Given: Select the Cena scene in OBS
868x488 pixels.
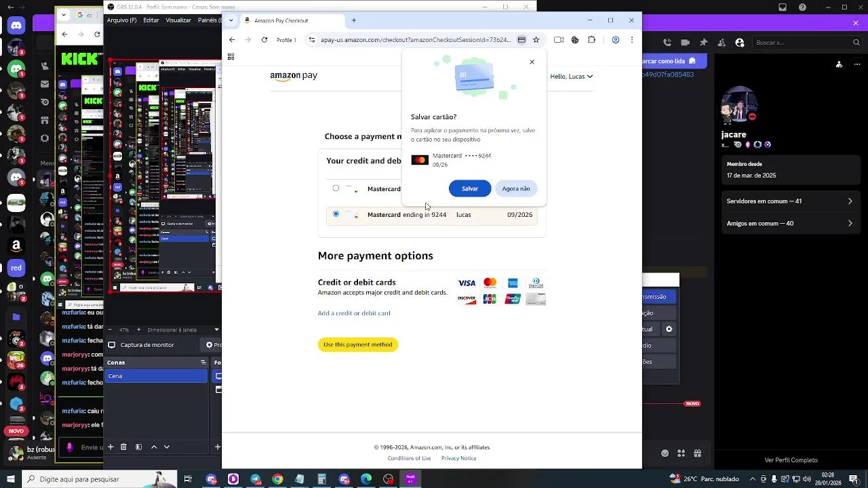Looking at the screenshot, I should [156, 376].
